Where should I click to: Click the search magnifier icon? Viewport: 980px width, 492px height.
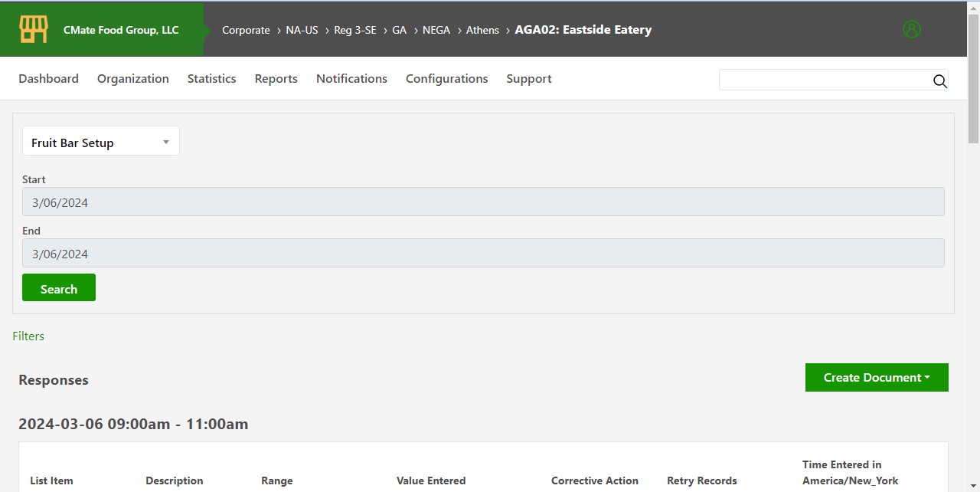[939, 81]
